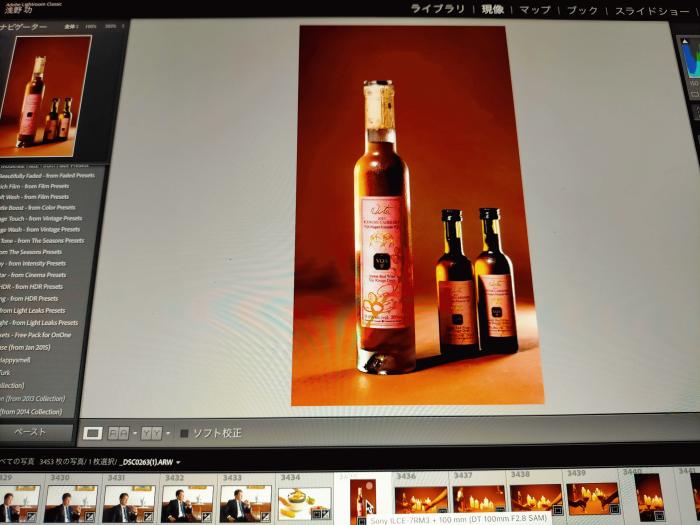700x525 pixels.
Task: Expand the 'Touch - from Vintage Presets' folder
Action: coord(42,219)
